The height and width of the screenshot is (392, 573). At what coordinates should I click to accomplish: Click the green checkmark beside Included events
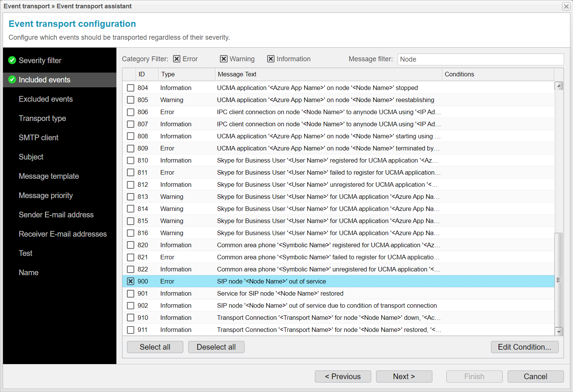pos(11,80)
